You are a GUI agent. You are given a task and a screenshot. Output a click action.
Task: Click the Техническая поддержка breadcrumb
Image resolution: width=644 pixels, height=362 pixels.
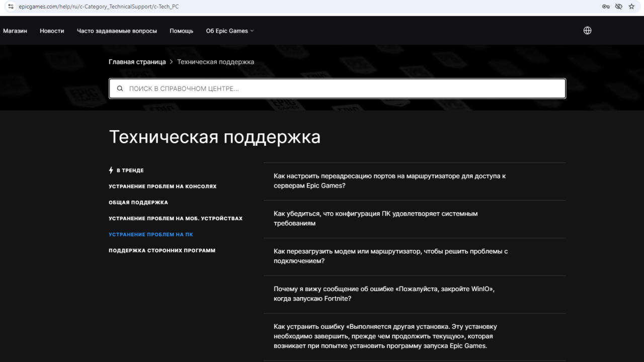coord(215,62)
